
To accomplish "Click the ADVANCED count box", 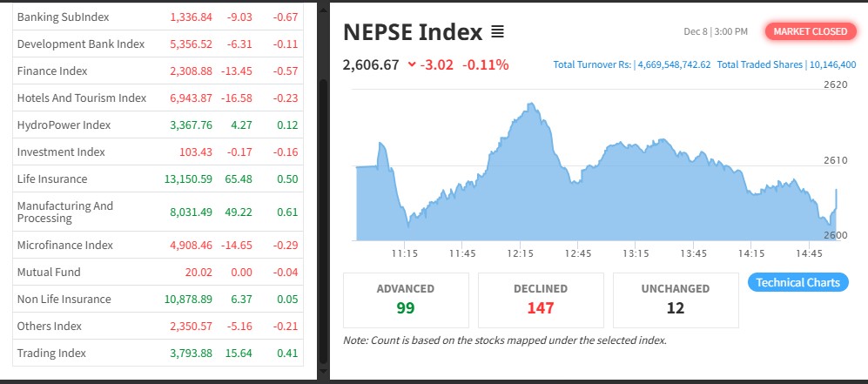I will tap(405, 299).
